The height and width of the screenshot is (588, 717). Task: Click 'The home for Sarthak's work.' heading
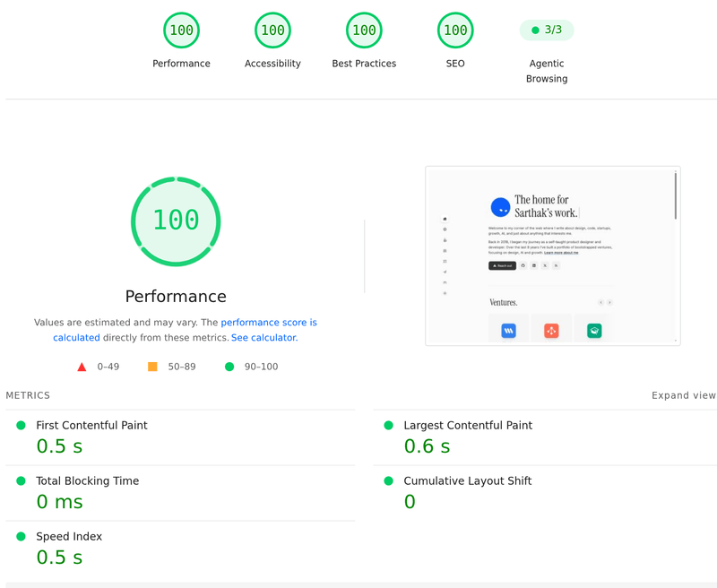[x=547, y=206]
